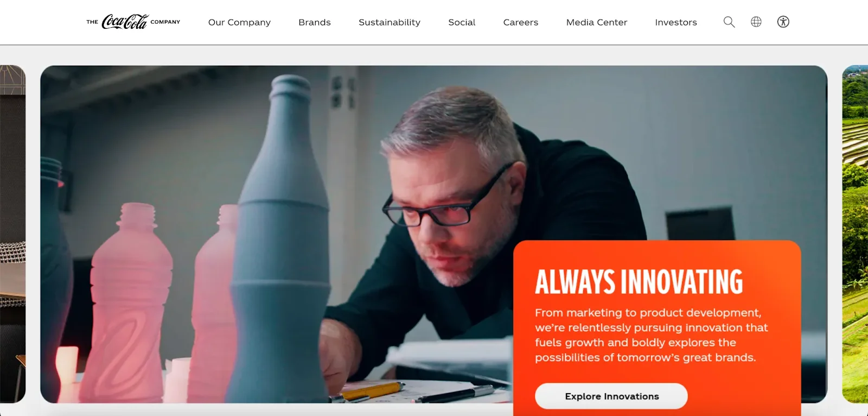This screenshot has width=868, height=416.
Task: Click the paragraph about relentlessly pursuing innovation
Action: pos(651,335)
